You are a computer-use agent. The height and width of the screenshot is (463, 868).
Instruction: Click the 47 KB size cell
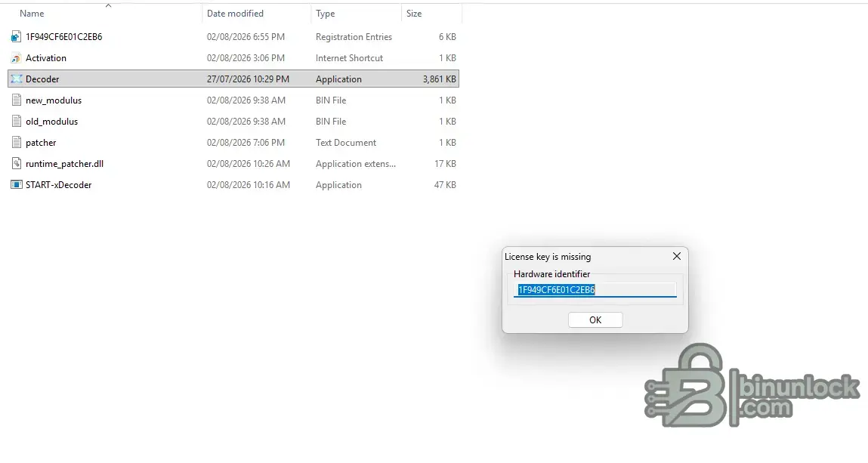[445, 185]
